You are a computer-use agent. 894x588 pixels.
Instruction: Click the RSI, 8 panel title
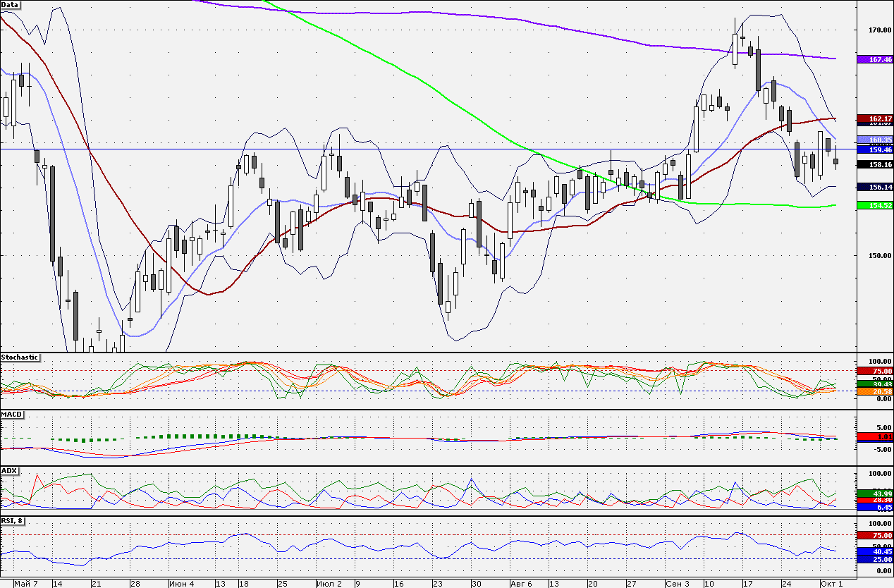13,520
